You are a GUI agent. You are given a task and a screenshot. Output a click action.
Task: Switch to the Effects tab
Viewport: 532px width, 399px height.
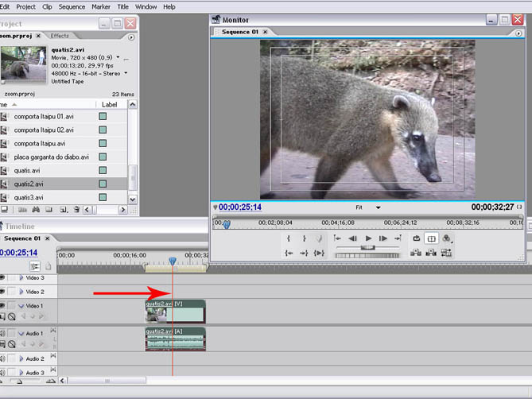[x=60, y=36]
